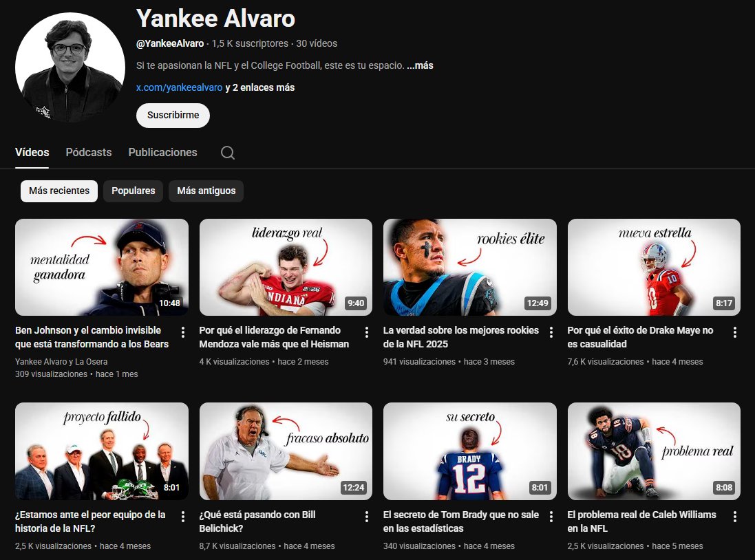Image resolution: width=755 pixels, height=560 pixels.
Task: Open options menu for Drake Maye video
Action: click(x=735, y=332)
